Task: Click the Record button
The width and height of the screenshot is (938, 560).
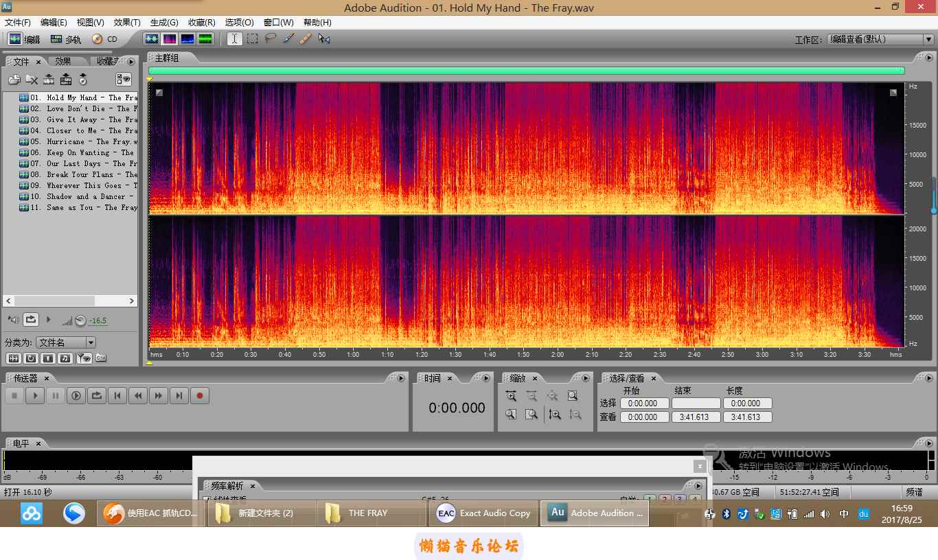Action: (x=200, y=395)
